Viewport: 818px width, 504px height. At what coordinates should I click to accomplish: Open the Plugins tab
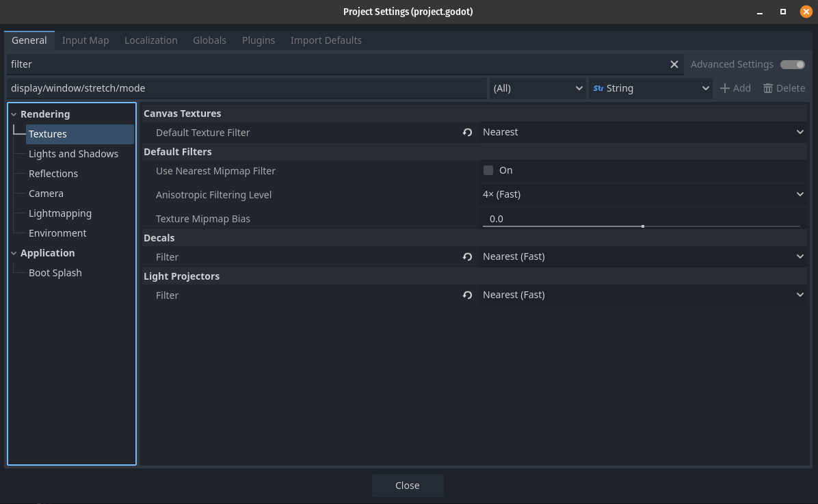click(259, 40)
